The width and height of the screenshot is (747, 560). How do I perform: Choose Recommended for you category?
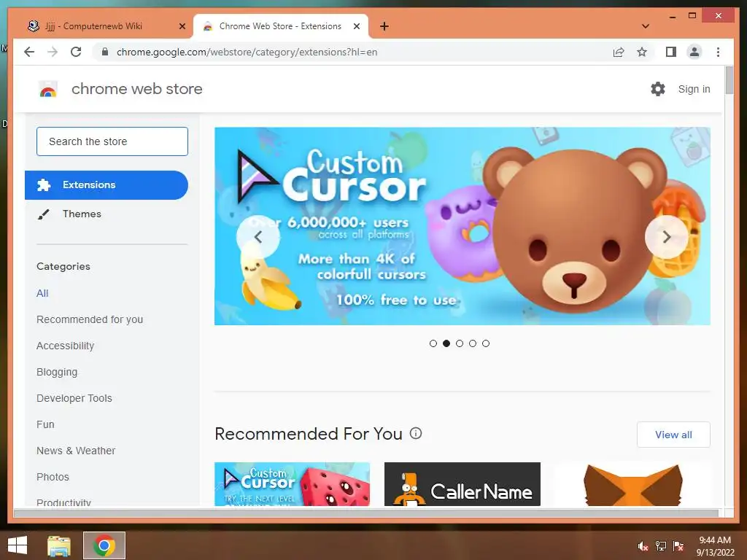click(x=90, y=319)
